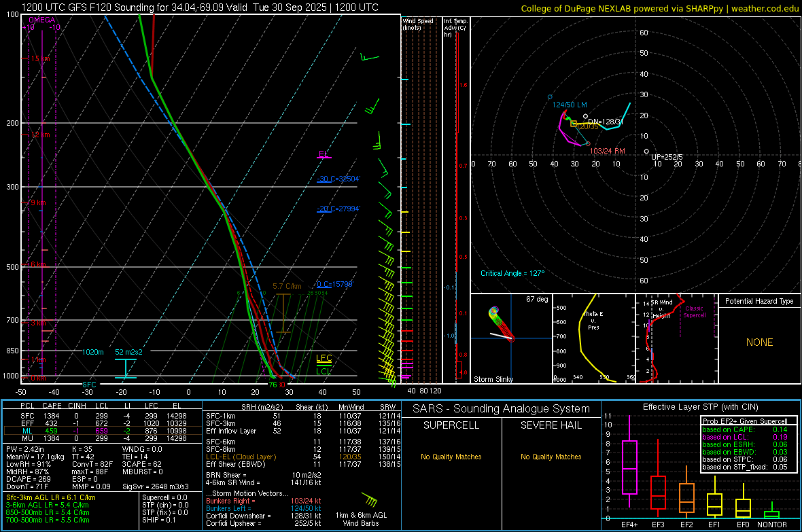Viewport: 802px width, 532px height.
Task: Click the DCAPE = 269 value
Action: tap(28, 479)
